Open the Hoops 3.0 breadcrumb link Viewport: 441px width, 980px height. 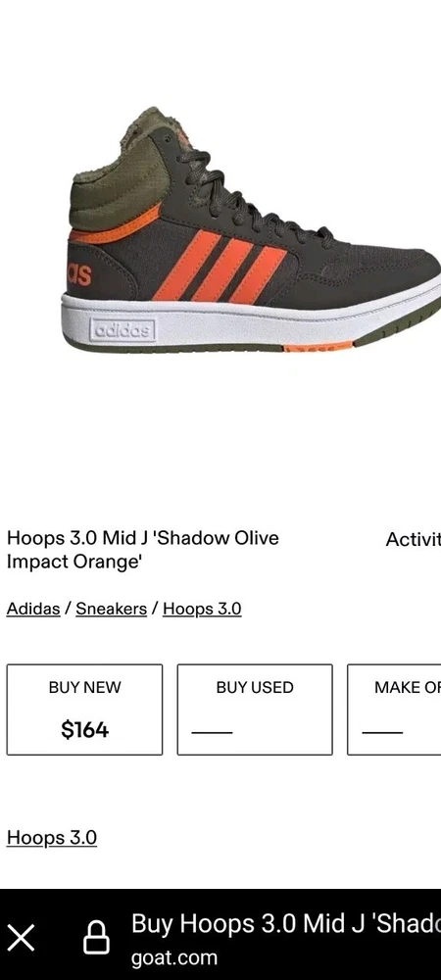pos(202,609)
